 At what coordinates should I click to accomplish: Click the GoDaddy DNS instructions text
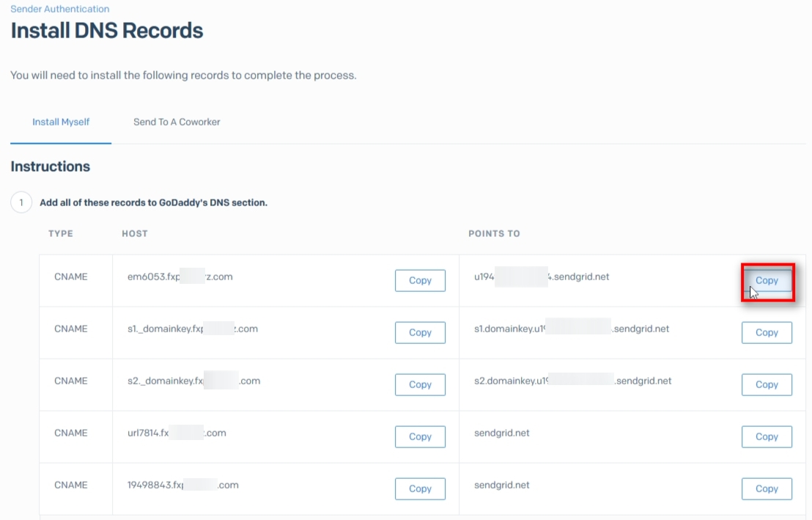pyautogui.click(x=152, y=202)
